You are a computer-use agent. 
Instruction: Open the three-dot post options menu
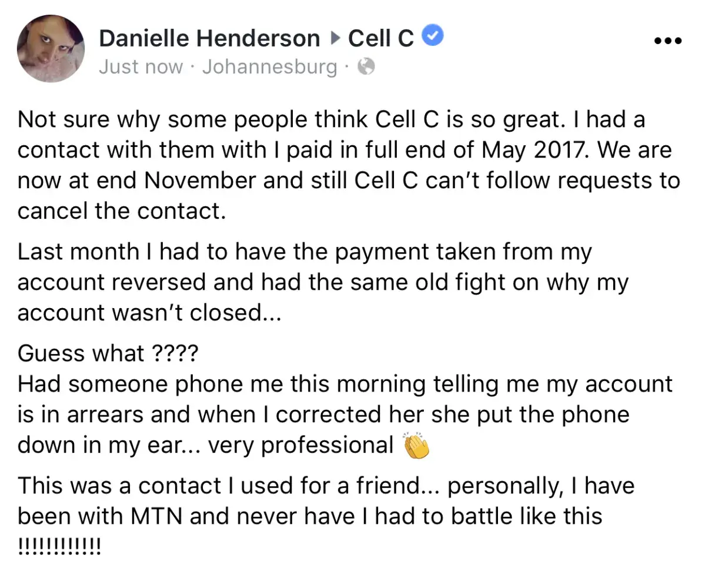point(667,41)
